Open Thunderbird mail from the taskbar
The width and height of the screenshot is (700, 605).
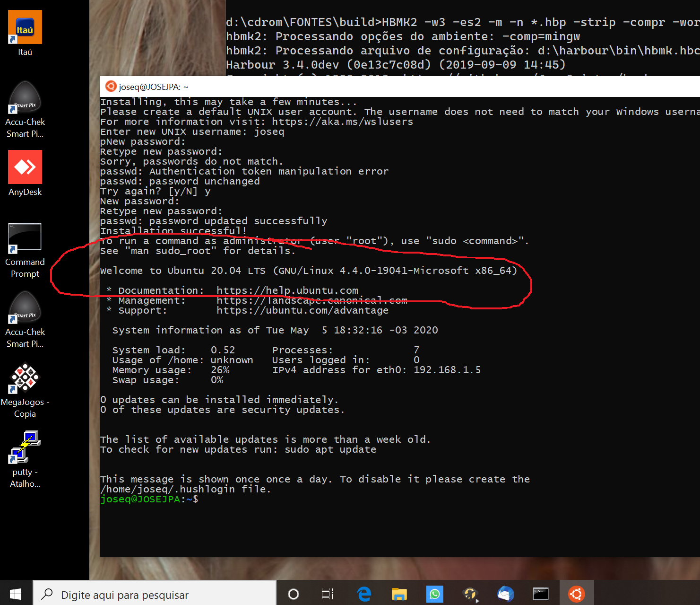tap(506, 594)
